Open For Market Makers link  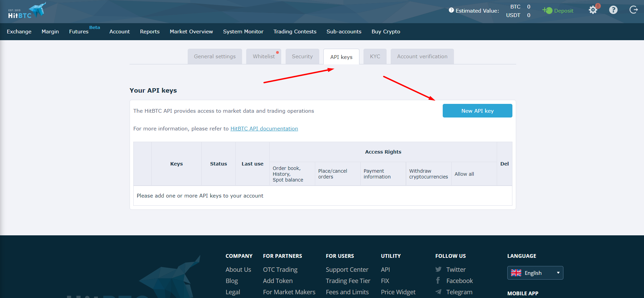click(289, 292)
